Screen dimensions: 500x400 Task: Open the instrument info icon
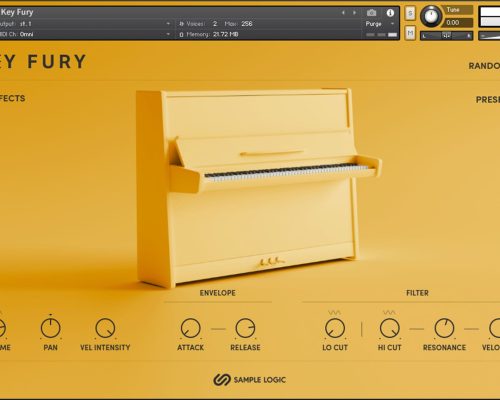coord(390,13)
